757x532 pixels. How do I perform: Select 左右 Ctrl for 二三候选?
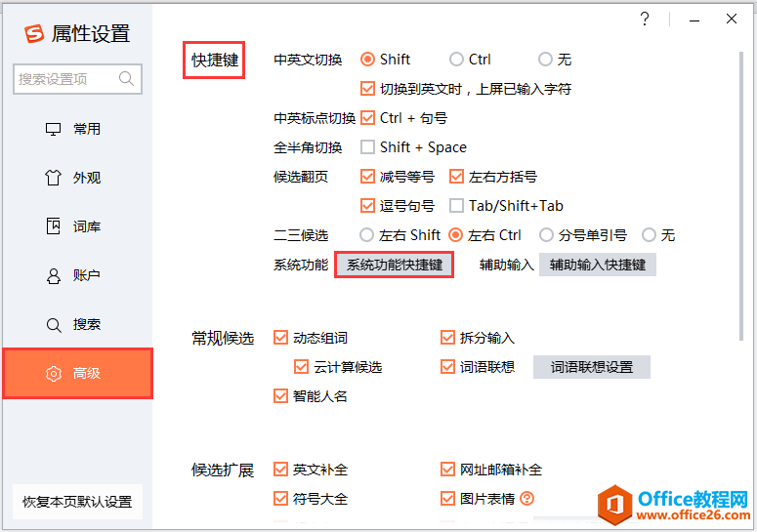455,235
